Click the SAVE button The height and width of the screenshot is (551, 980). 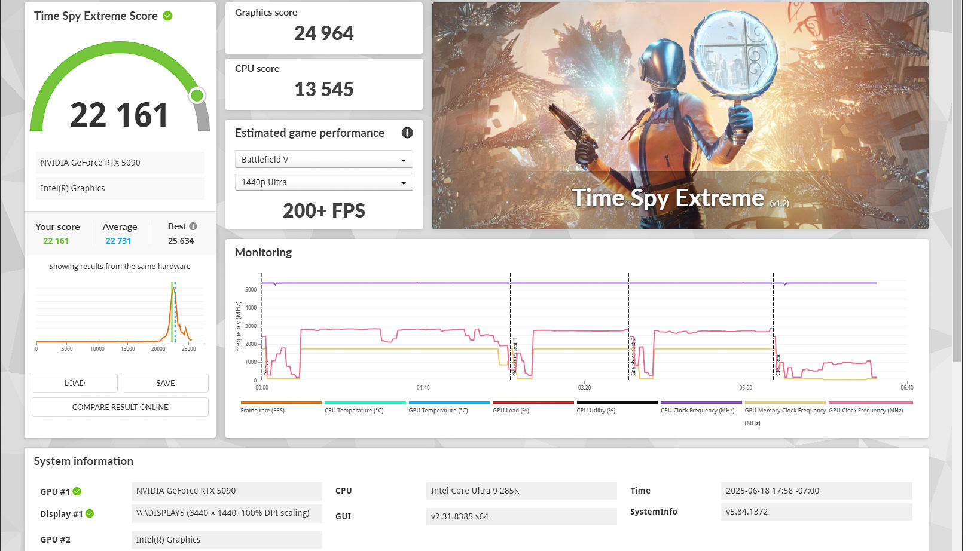[x=165, y=383]
